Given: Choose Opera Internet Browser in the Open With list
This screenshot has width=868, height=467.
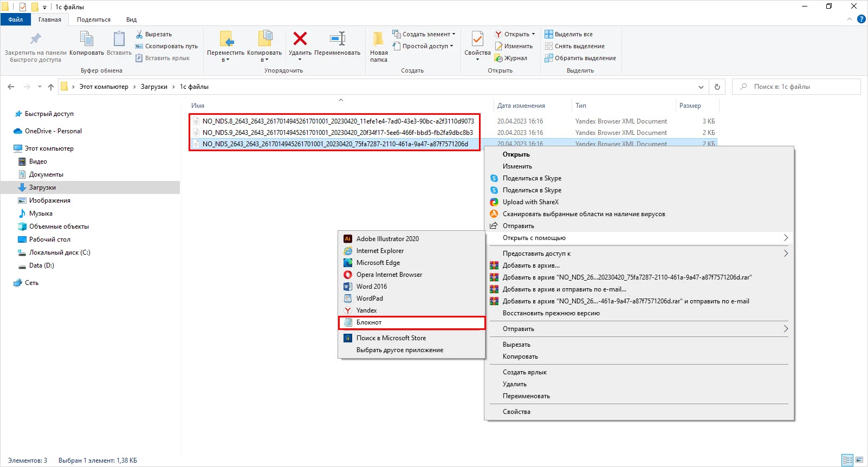Looking at the screenshot, I should click(411, 275).
